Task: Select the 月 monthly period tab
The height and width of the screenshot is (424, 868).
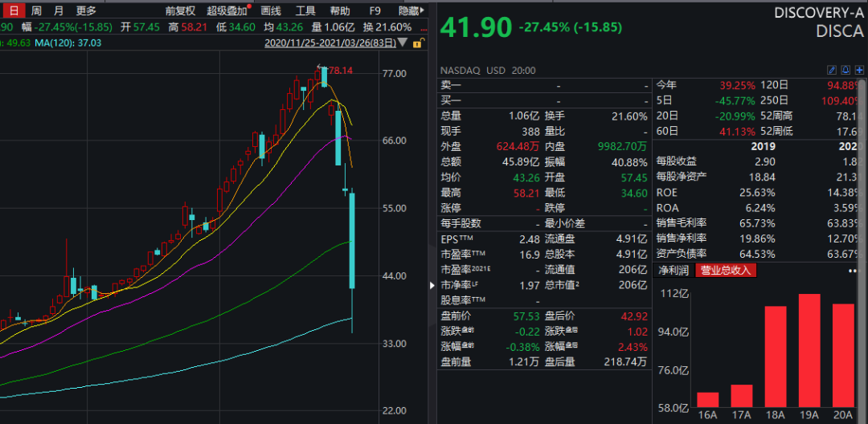Action: [x=58, y=10]
